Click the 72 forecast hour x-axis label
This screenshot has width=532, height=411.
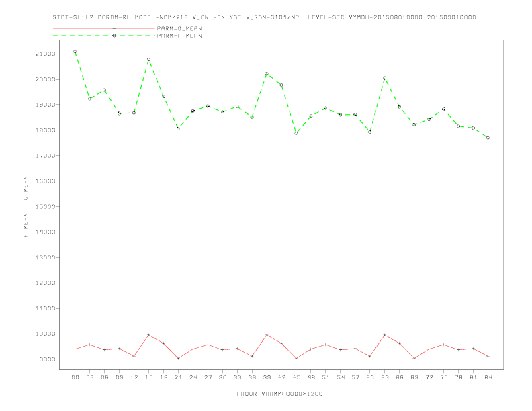429,377
